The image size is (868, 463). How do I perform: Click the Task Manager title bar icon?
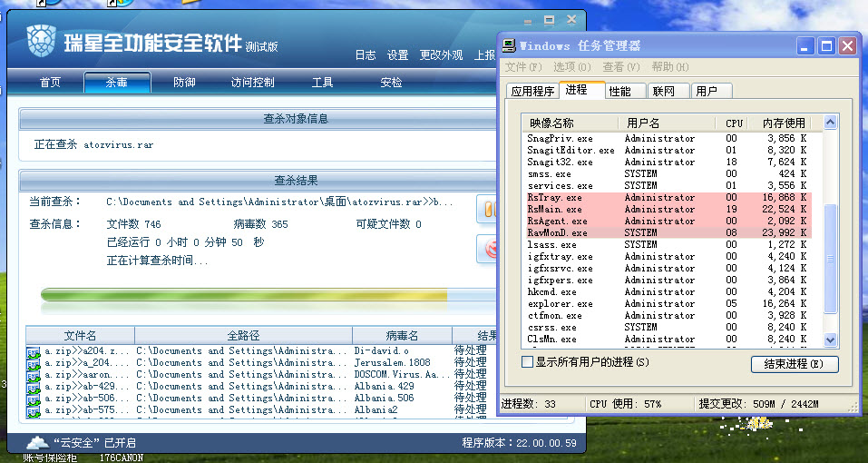click(x=509, y=46)
